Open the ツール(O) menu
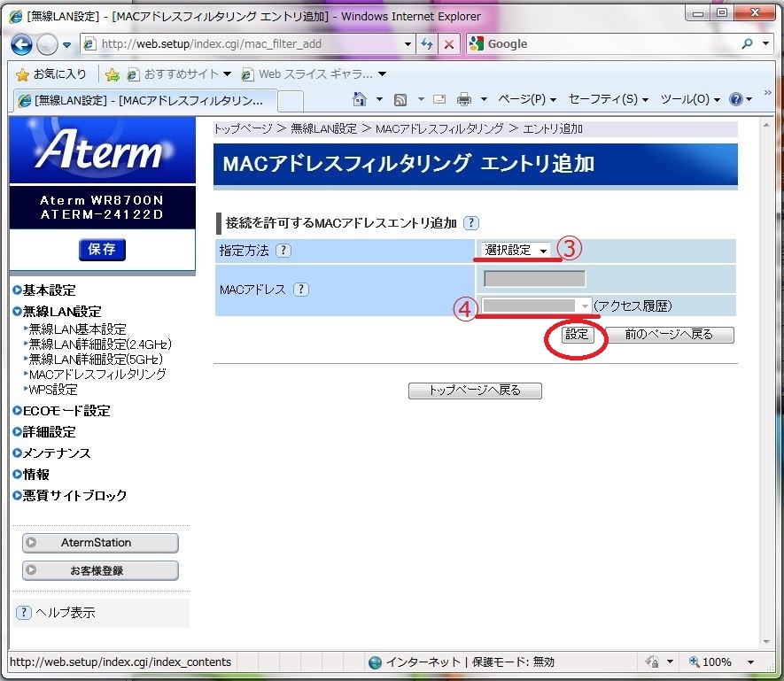The image size is (784, 681). [690, 99]
